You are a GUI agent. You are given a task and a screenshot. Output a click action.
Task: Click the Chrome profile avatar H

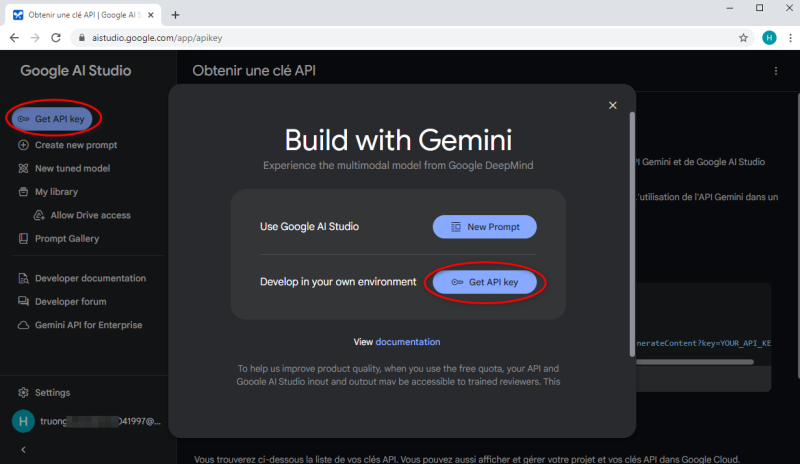coord(769,38)
